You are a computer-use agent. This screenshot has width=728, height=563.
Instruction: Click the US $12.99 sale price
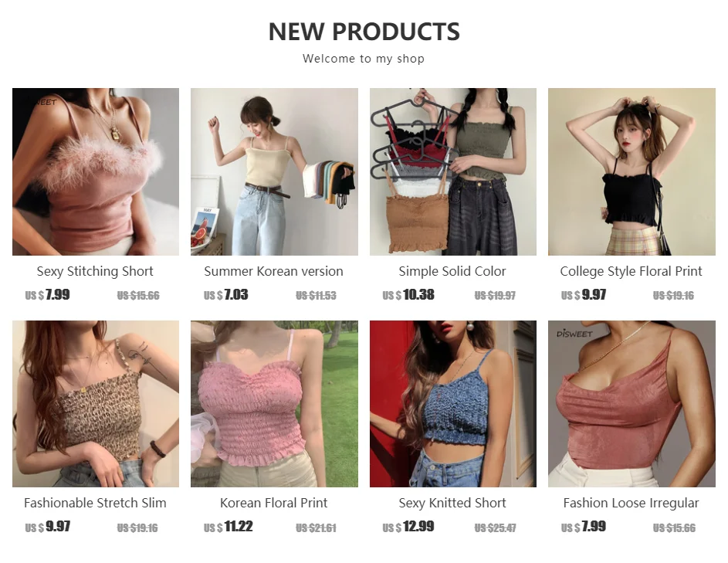(408, 527)
